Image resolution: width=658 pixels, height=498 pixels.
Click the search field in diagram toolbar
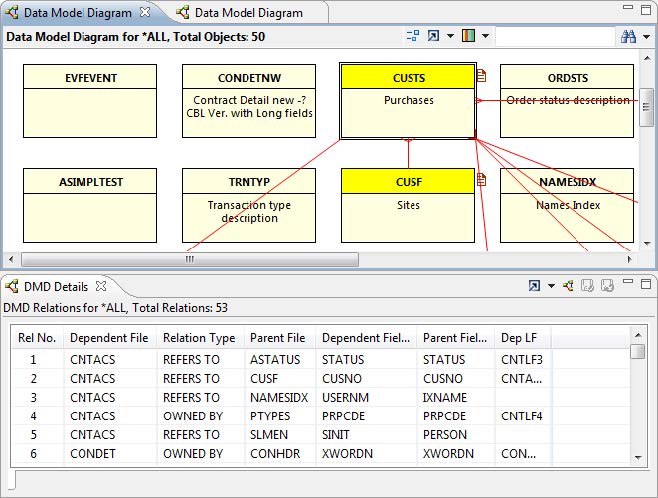(x=555, y=37)
